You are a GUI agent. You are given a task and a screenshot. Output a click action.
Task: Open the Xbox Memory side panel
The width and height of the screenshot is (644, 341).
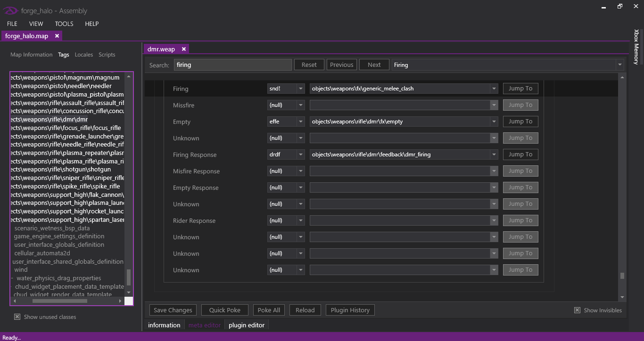click(636, 47)
